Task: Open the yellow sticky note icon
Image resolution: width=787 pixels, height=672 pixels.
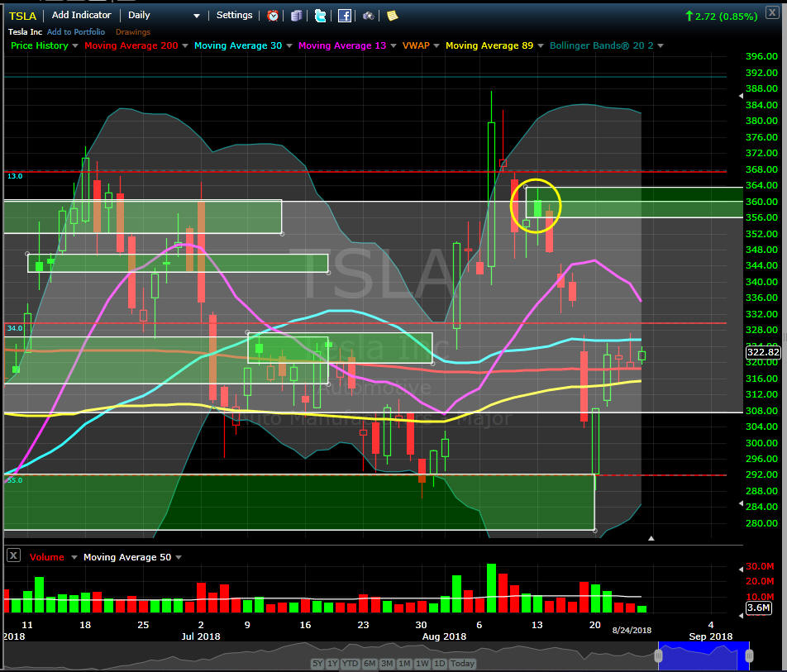Action: pos(392,16)
